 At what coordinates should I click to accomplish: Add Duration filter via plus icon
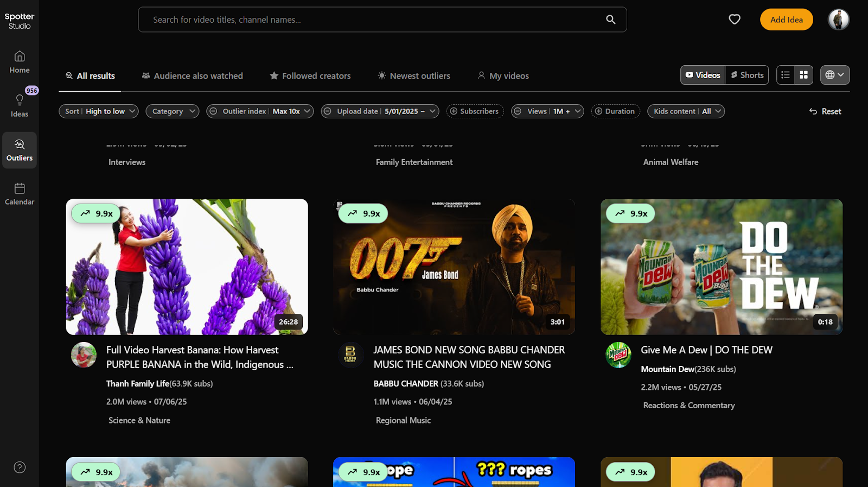[x=598, y=111]
